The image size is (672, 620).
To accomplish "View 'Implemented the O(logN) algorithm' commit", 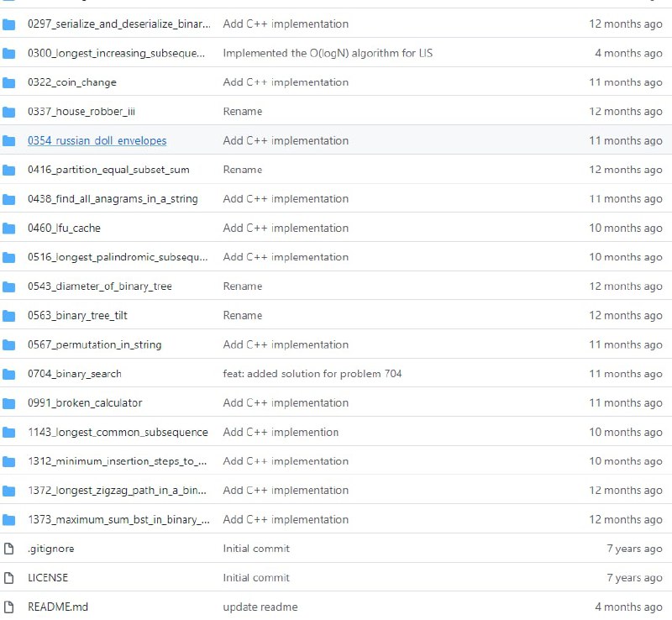I will (x=328, y=54).
